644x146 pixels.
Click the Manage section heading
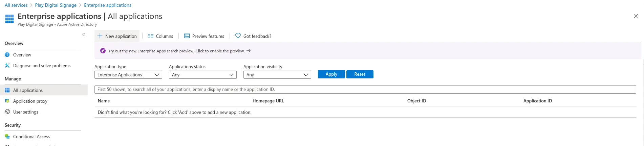pos(13,79)
